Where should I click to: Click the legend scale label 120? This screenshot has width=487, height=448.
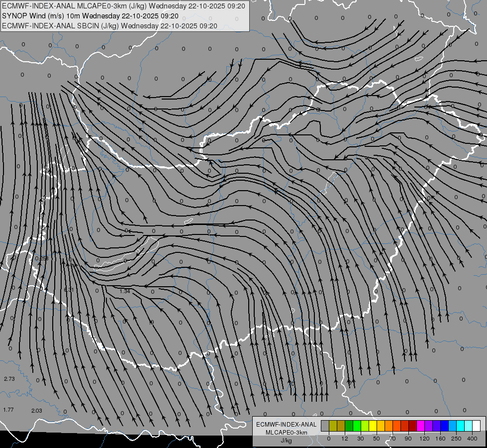(424, 439)
